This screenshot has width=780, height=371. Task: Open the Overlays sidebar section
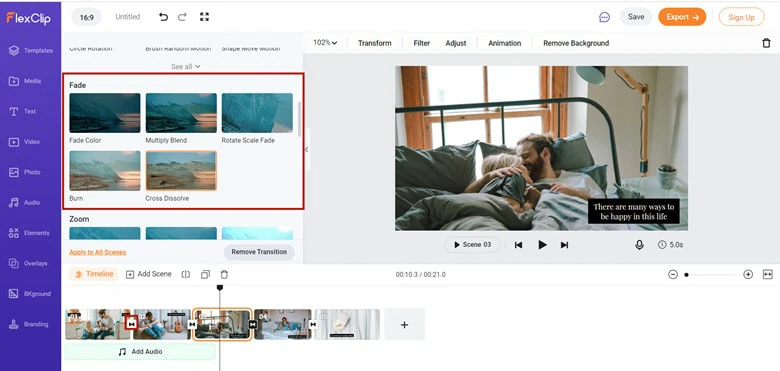[x=28, y=264]
